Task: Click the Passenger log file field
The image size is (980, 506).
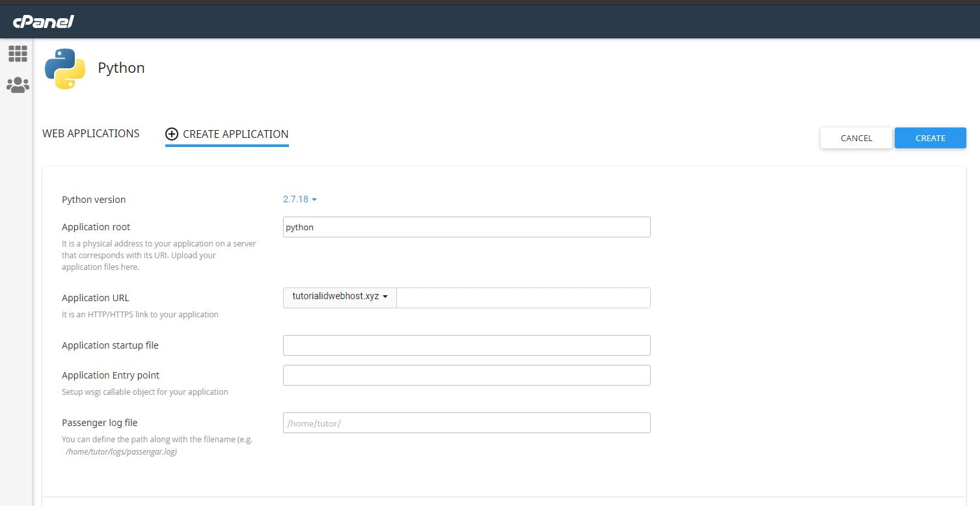Action: coord(467,423)
